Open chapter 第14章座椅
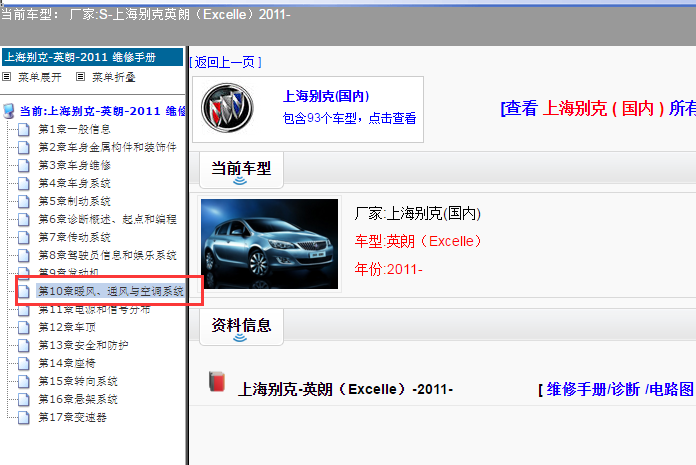The image size is (696, 465). click(67, 363)
